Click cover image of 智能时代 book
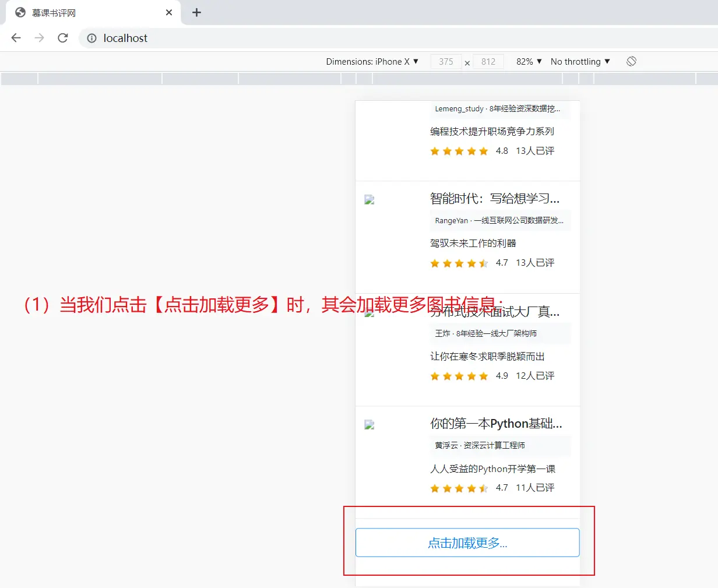Image resolution: width=718 pixels, height=588 pixels. click(369, 200)
